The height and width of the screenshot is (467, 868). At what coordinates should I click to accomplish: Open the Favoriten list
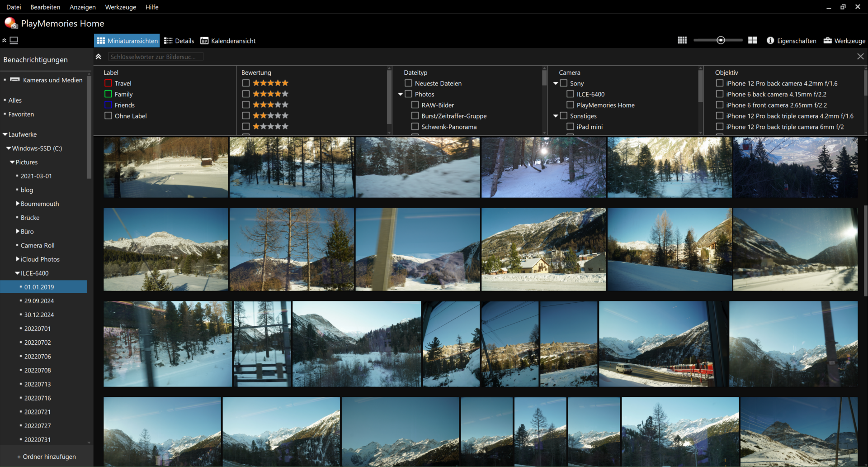pos(21,114)
